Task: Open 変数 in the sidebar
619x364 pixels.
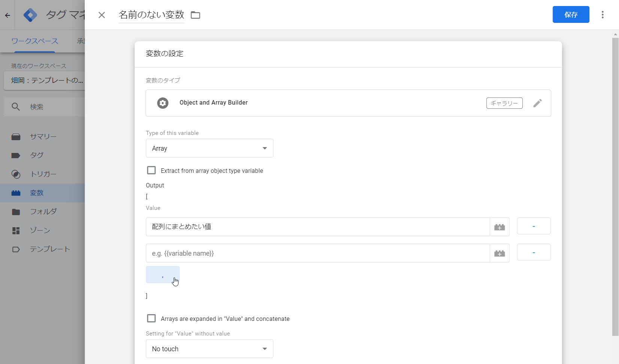Action: point(42,193)
